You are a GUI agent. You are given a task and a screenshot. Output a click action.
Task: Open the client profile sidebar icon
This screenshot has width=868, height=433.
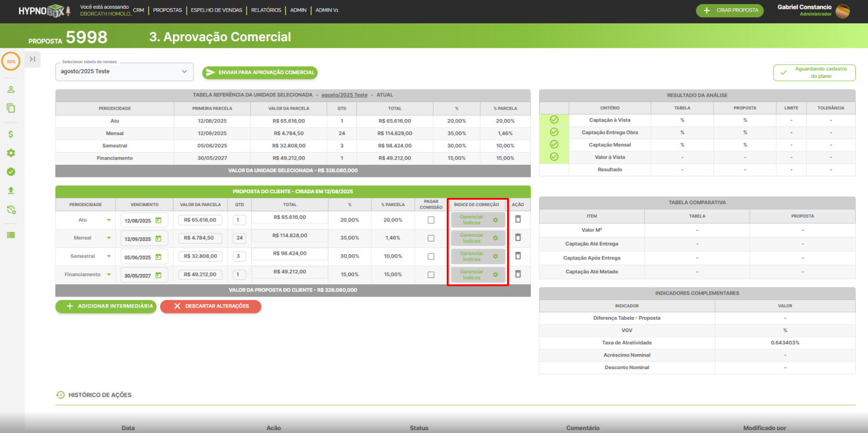pos(11,89)
